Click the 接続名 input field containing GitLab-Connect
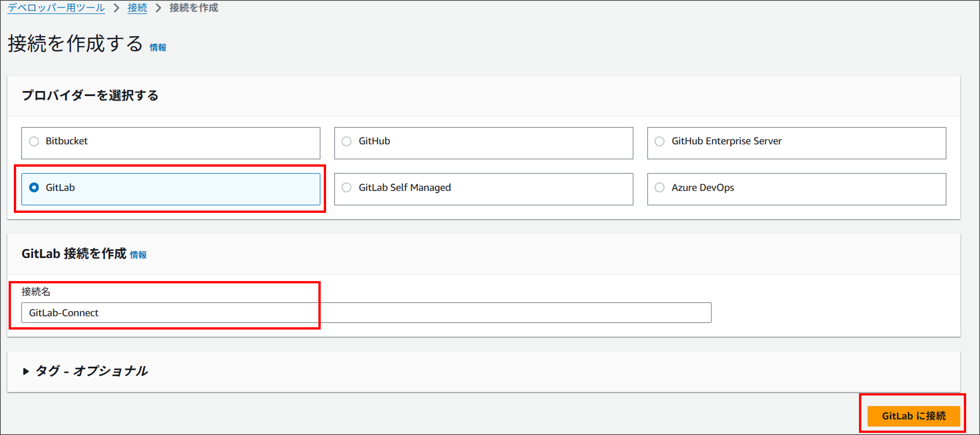The image size is (980, 435). point(366,313)
